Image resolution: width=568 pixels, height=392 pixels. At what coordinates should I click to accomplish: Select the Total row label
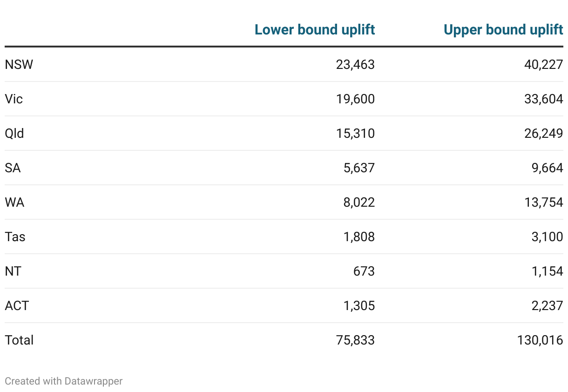click(x=20, y=340)
